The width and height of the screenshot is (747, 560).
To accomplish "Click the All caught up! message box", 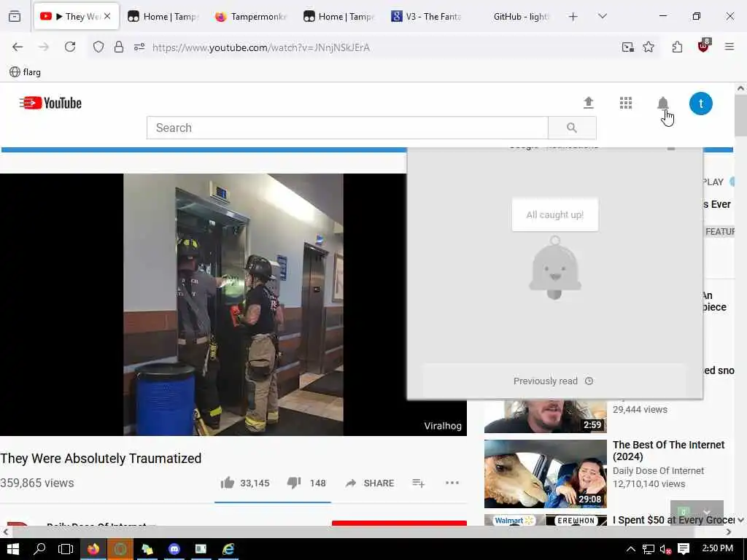I will pos(554,215).
